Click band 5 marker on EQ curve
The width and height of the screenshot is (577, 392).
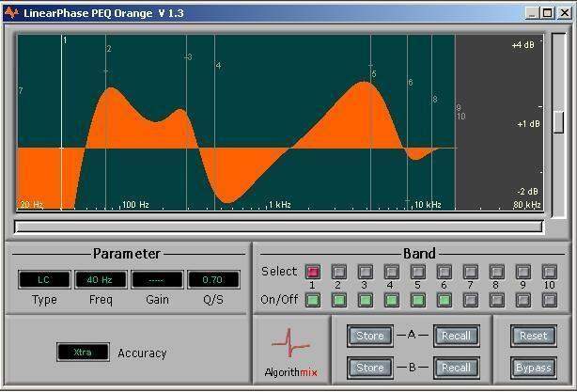coord(372,72)
